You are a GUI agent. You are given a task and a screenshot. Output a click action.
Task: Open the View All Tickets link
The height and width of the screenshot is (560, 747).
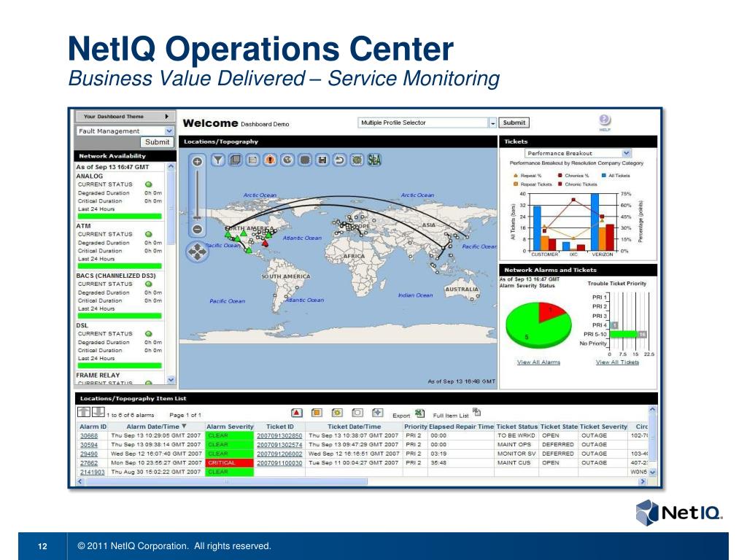click(617, 362)
